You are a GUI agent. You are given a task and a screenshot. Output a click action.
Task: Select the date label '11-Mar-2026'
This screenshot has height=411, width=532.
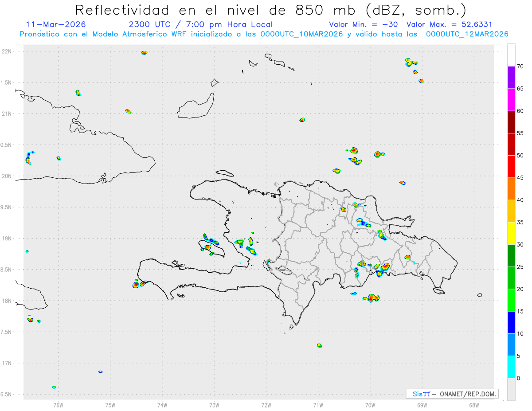point(56,24)
